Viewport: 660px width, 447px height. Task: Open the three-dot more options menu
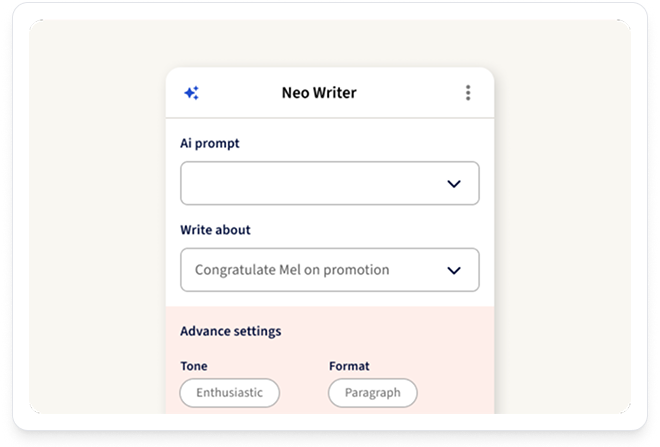467,93
